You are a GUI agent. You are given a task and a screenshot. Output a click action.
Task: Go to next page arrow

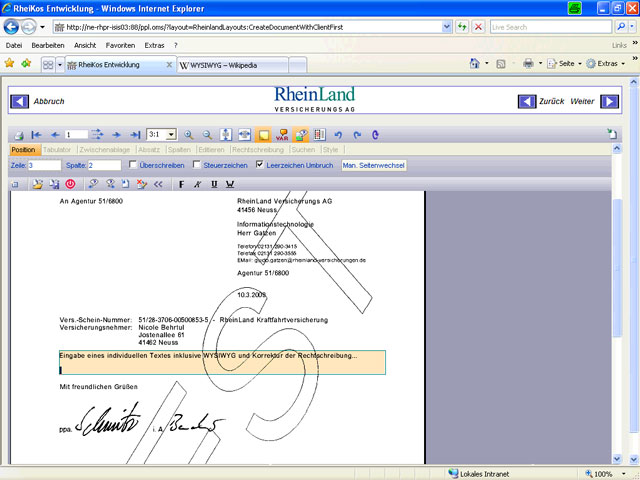click(x=116, y=135)
